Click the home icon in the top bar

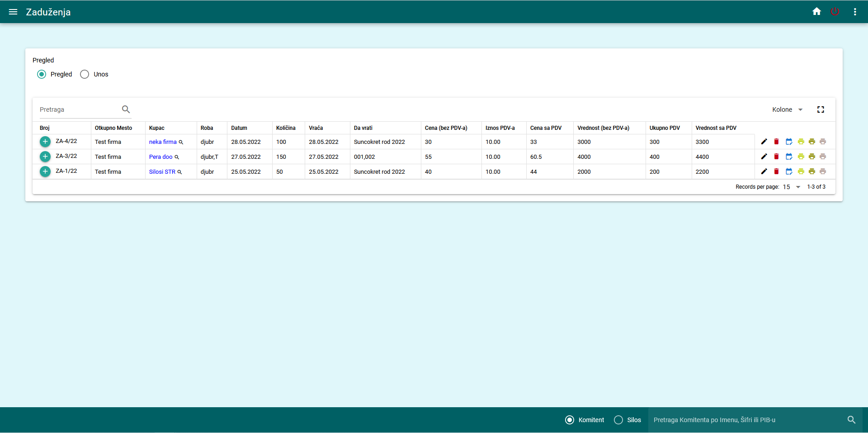click(x=816, y=11)
